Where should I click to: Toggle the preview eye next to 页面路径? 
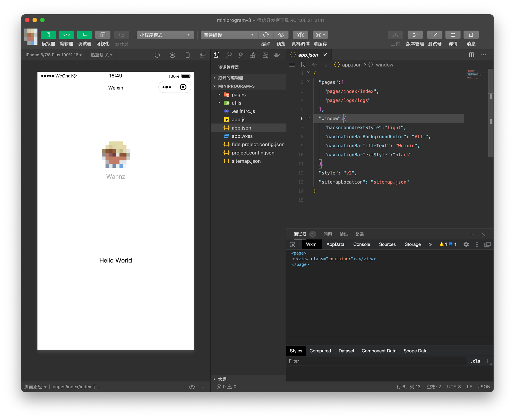(x=192, y=387)
